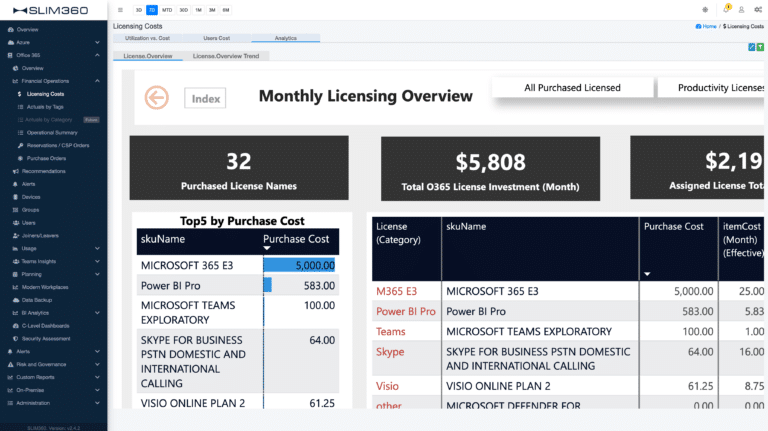
Task: Toggle the hamburger menu icon
Action: point(120,10)
